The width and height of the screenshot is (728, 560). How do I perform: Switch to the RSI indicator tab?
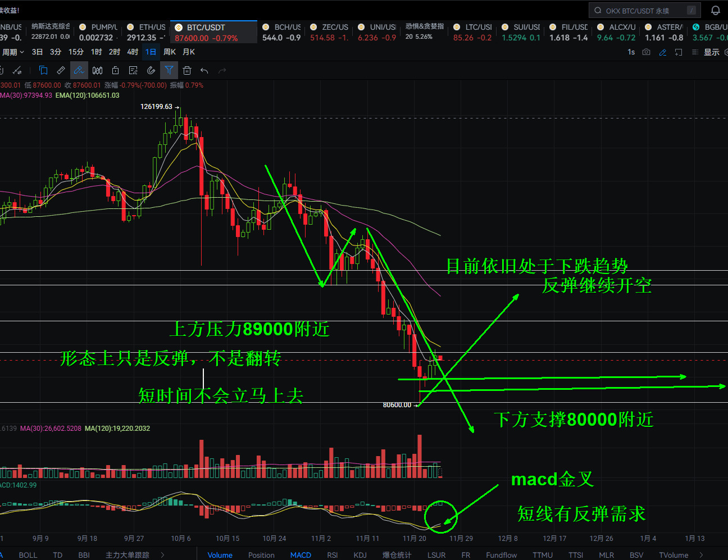pyautogui.click(x=333, y=555)
